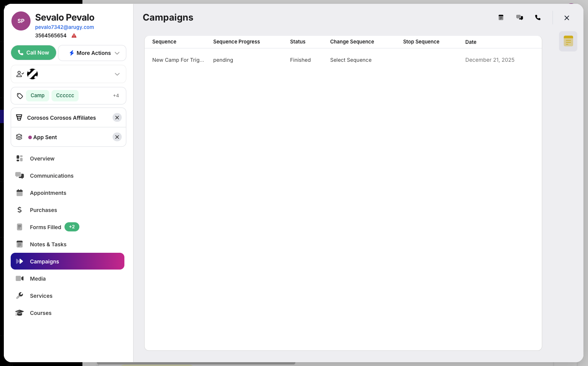Click the phone icon in the header toolbar

coord(538,18)
